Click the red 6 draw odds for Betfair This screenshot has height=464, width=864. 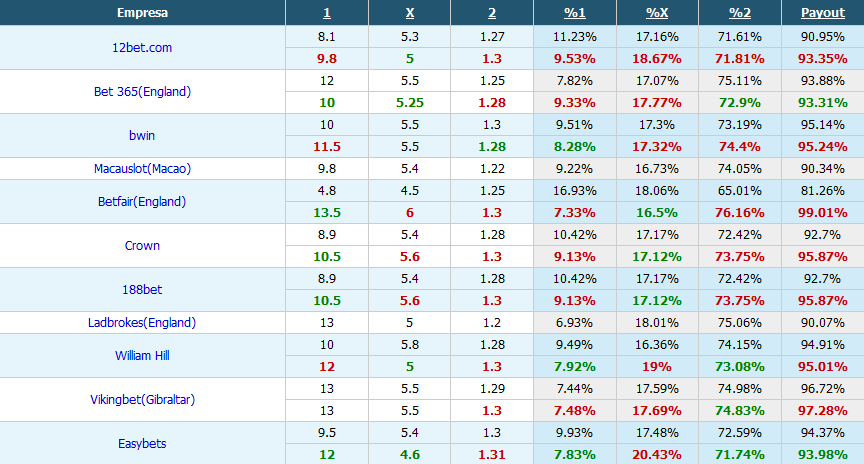pos(409,213)
